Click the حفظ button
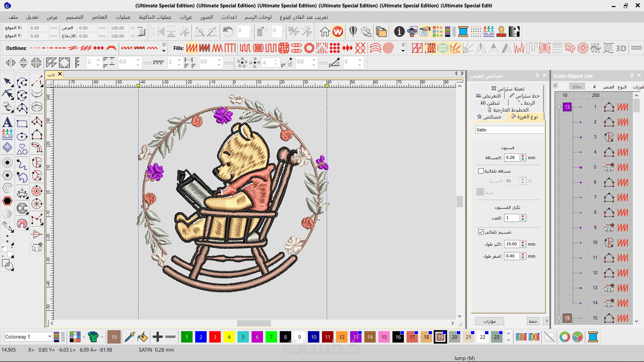This screenshot has width=644, height=362. (x=533, y=321)
